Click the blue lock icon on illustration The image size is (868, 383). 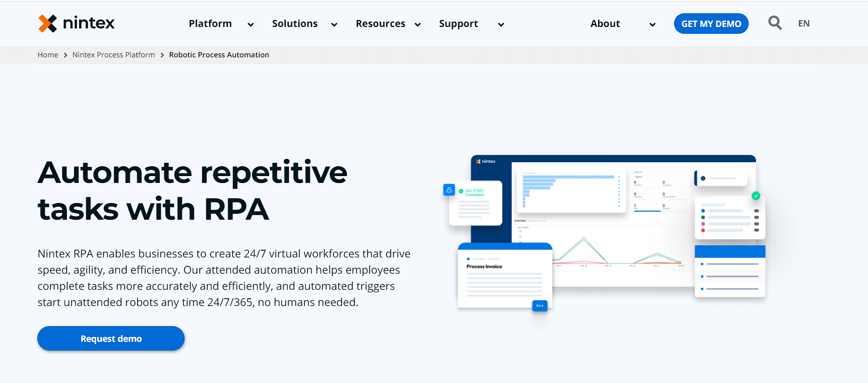pyautogui.click(x=449, y=190)
